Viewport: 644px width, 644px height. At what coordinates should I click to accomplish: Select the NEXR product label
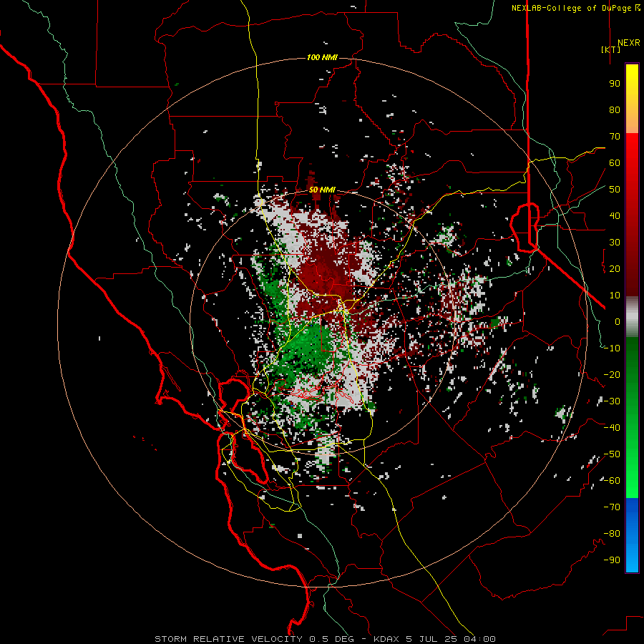click(629, 43)
